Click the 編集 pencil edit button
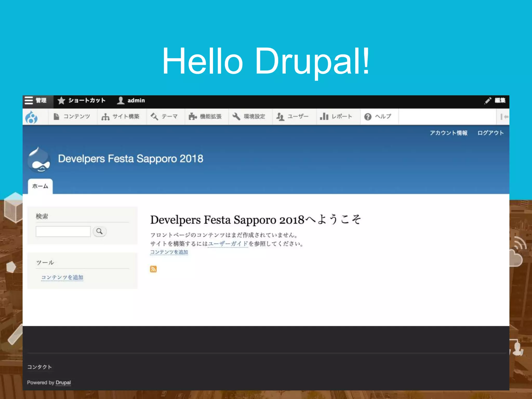 (x=495, y=101)
